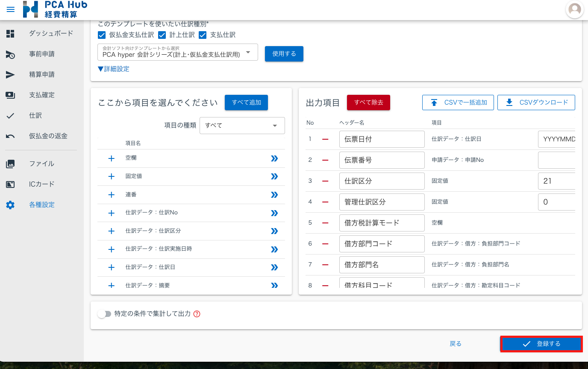Click double-arrow icon for 仕訳データ：仕訳日

click(274, 267)
